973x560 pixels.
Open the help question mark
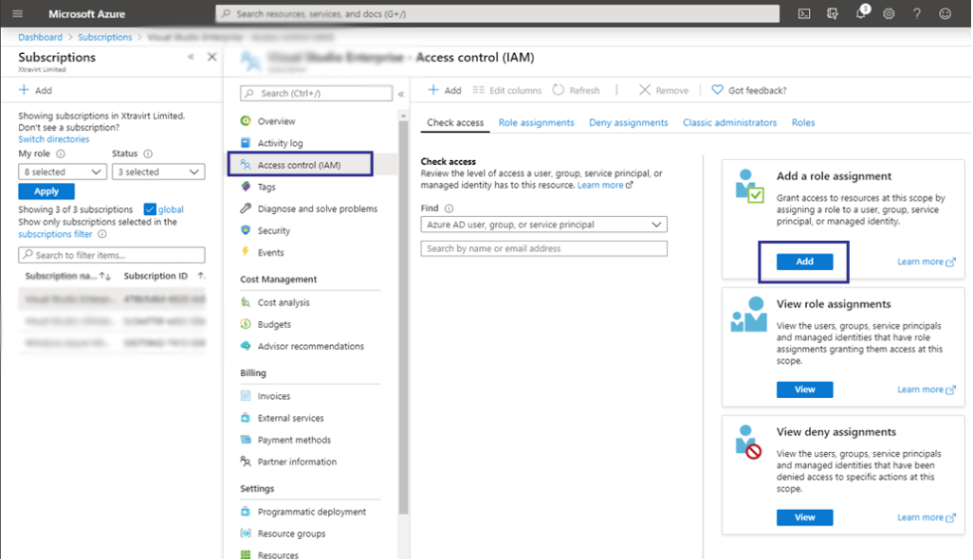tap(916, 13)
